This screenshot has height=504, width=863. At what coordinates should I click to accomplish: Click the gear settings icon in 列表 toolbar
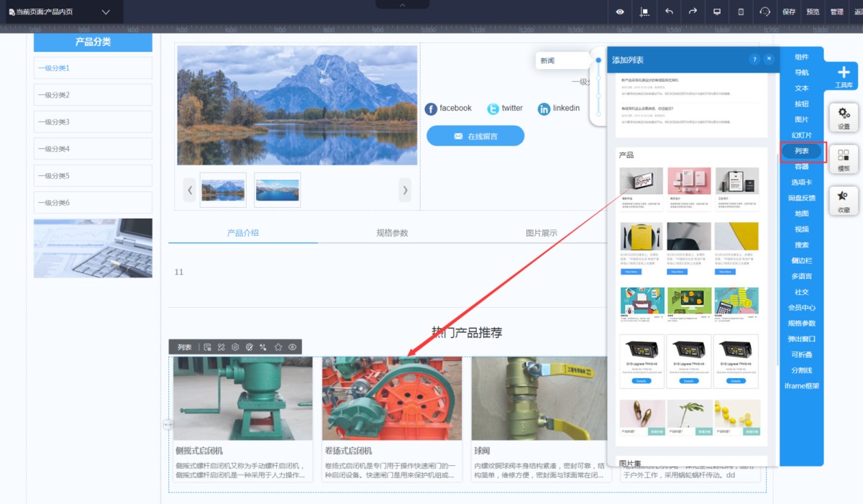point(235,347)
